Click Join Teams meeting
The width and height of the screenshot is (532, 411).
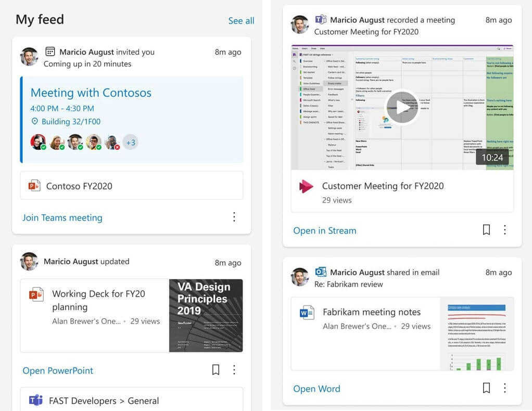point(62,217)
